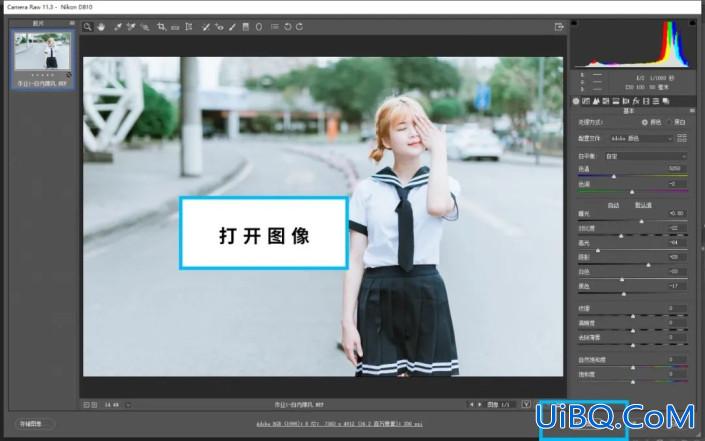The width and height of the screenshot is (705, 441).
Task: Click the Clarity value field
Action: pos(676,323)
